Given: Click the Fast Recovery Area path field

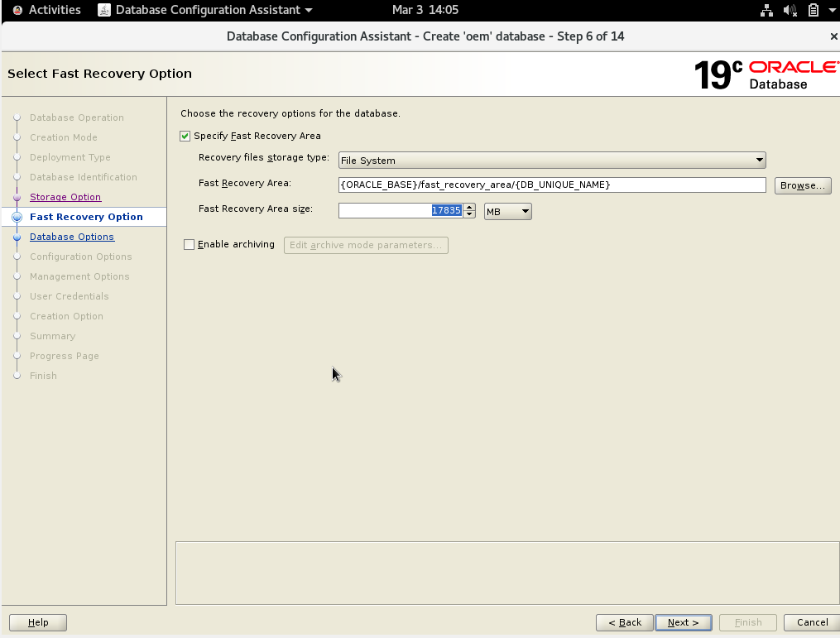Looking at the screenshot, I should 552,185.
